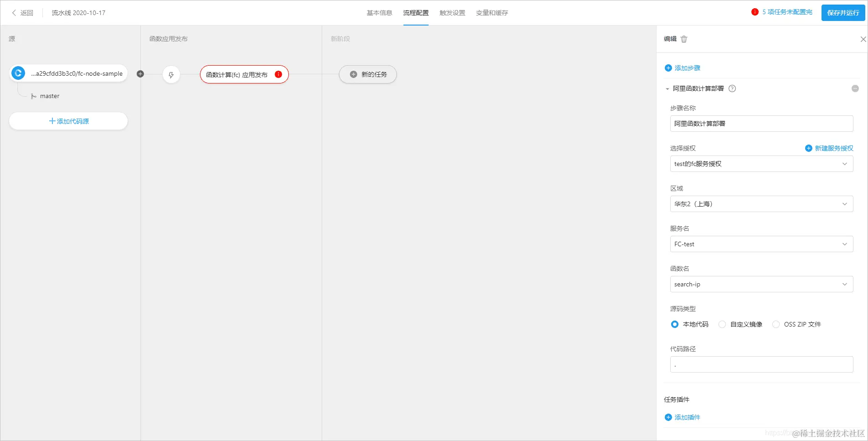Click the code source repository icon
This screenshot has height=441, width=868.
click(18, 73)
